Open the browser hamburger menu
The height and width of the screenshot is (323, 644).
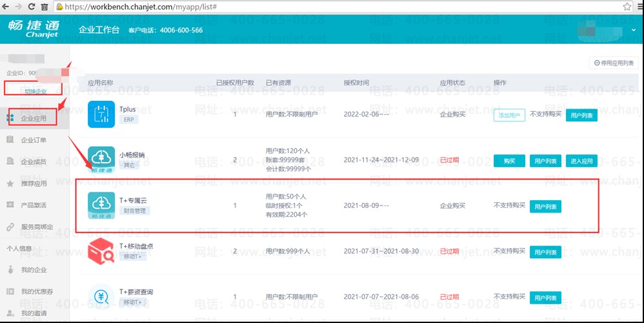[x=640, y=6]
